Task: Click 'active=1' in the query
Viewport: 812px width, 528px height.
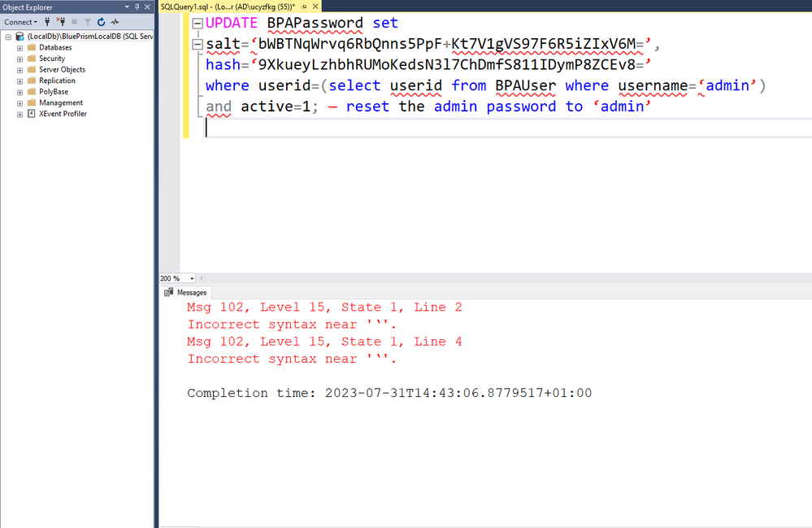Action: pos(276,107)
